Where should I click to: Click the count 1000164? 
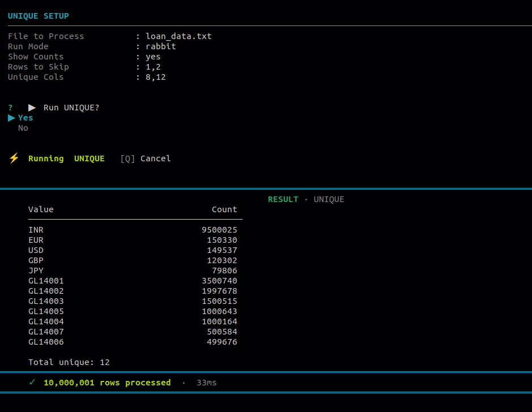click(219, 321)
